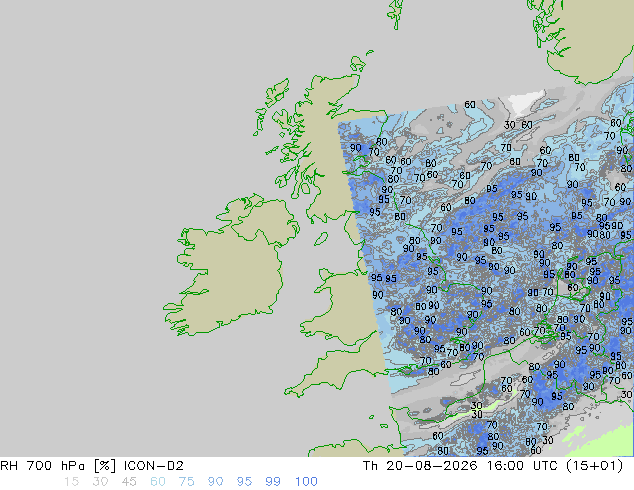Image resolution: width=634 pixels, height=490 pixels.
Task: Select the legend value 75 in the color scale
Action: 186,482
